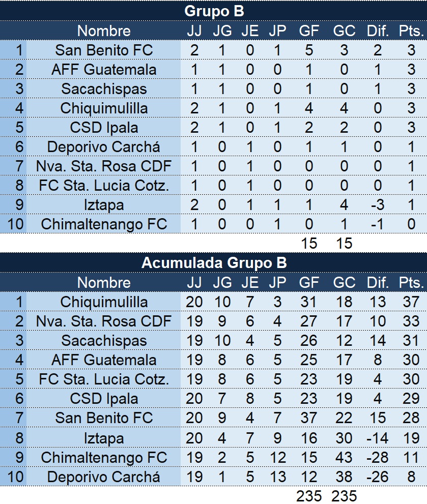Select San Benito FC in first-place row of top table
Image resolution: width=427 pixels, height=504 pixels.
click(104, 50)
